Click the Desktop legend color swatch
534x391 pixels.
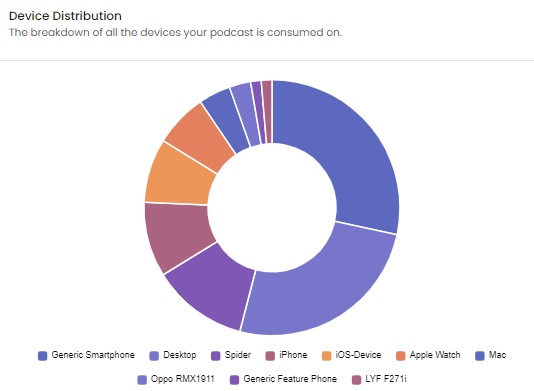[154, 356]
